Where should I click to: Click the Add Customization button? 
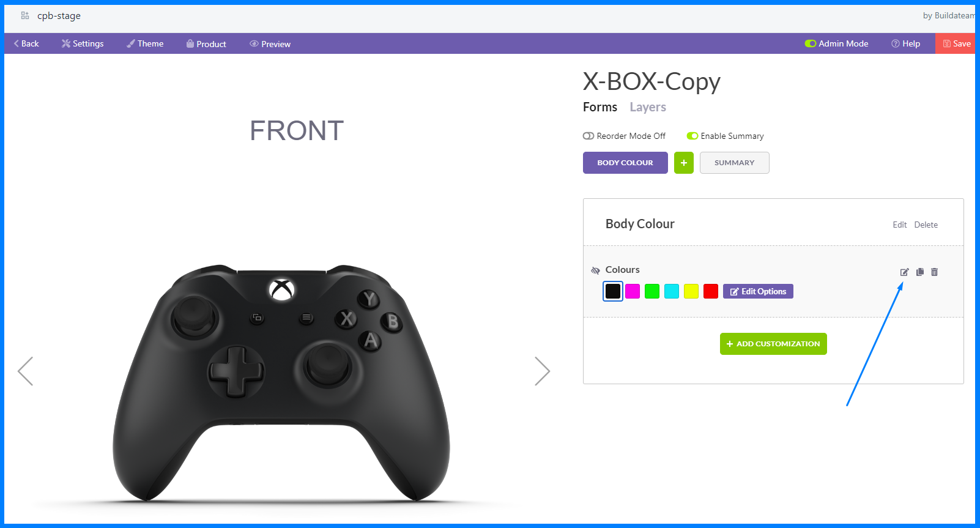point(773,344)
